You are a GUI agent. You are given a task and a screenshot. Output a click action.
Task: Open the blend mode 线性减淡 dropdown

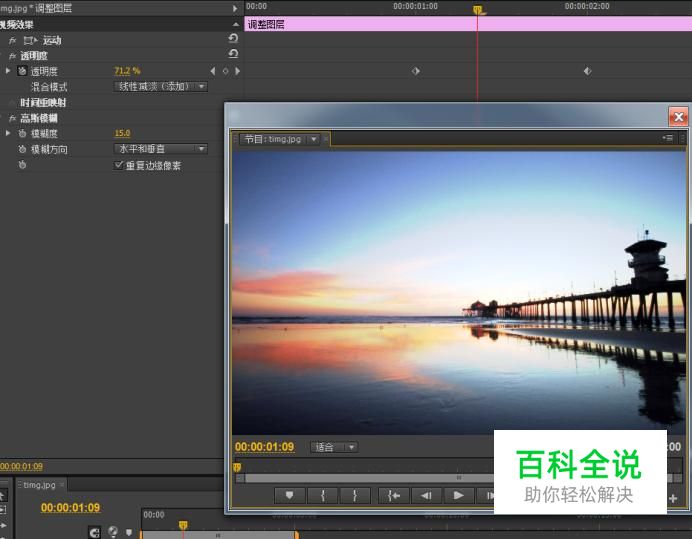tap(162, 87)
